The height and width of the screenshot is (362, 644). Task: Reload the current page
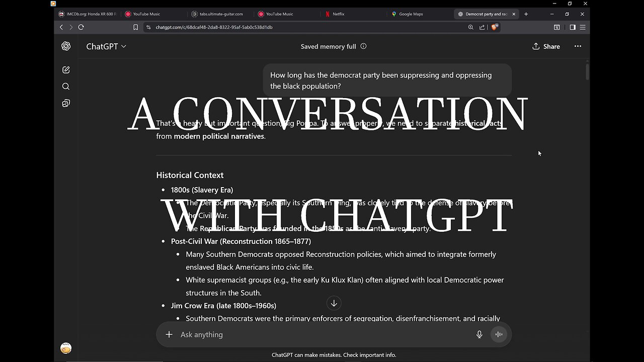tap(81, 27)
